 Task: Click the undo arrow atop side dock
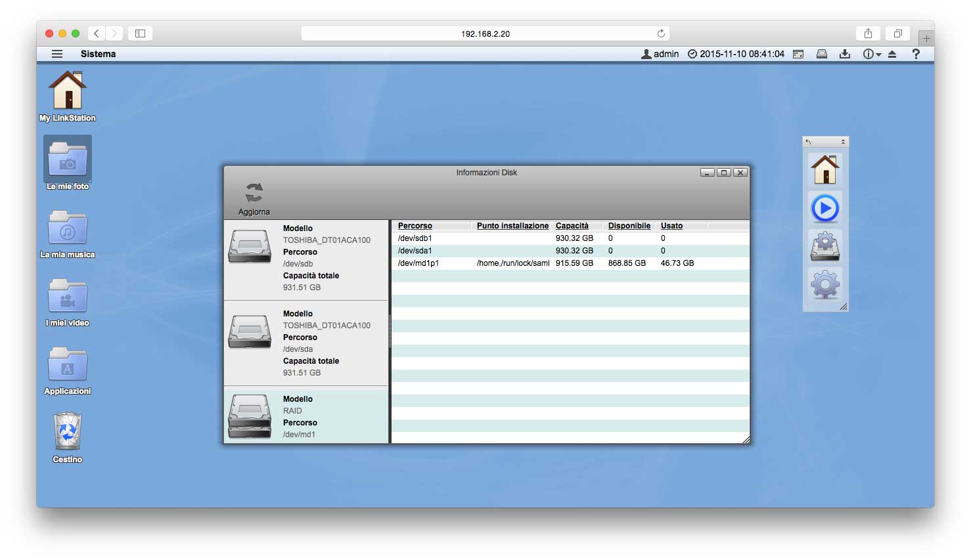tap(808, 142)
